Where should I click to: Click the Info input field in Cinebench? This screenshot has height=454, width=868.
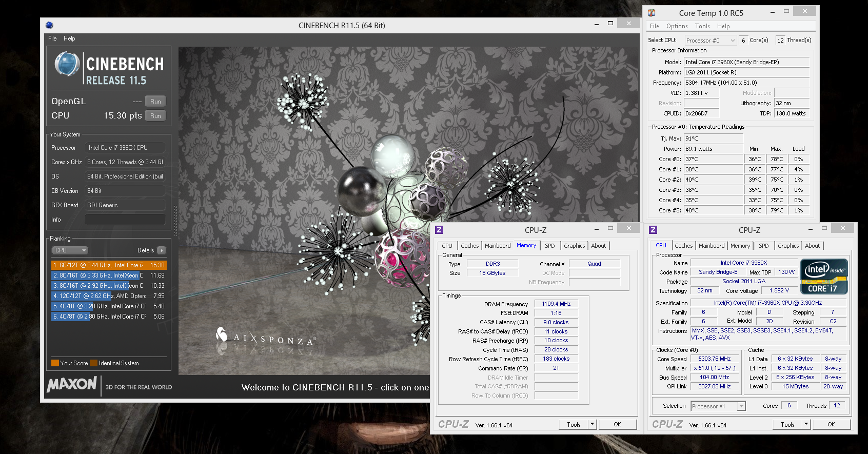pyautogui.click(x=125, y=220)
